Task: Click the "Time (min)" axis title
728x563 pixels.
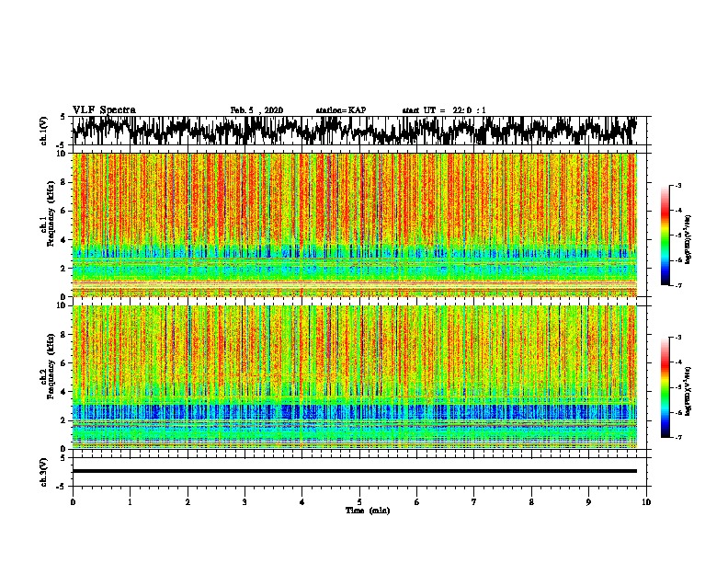Action: (x=368, y=511)
